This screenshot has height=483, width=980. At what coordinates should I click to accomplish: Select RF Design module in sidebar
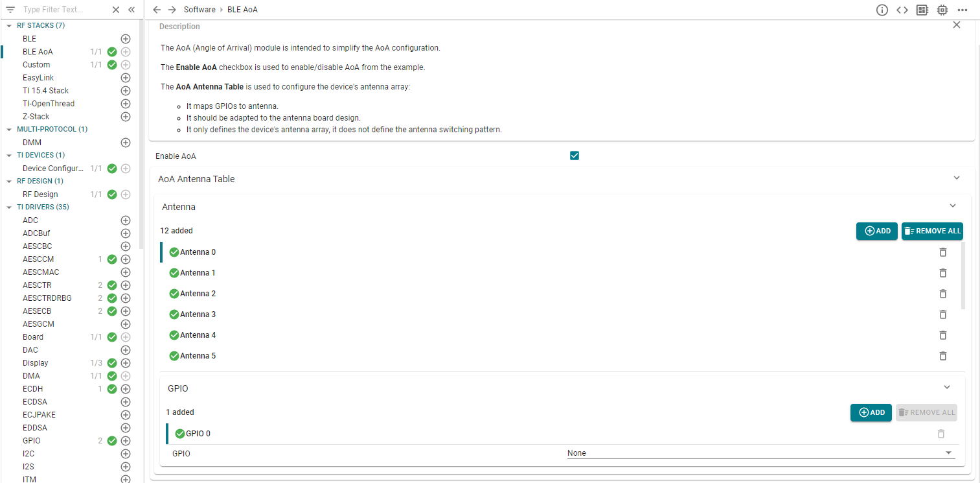click(x=40, y=194)
